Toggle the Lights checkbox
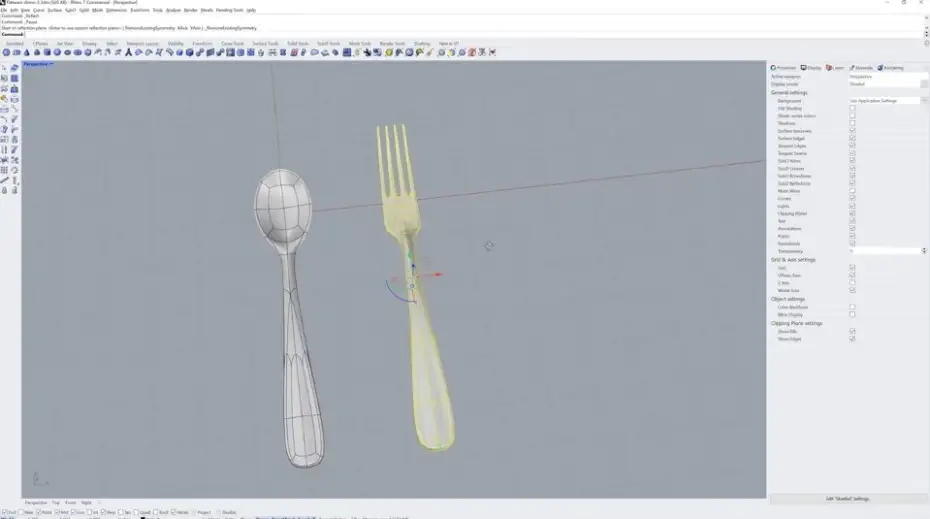 tap(852, 206)
